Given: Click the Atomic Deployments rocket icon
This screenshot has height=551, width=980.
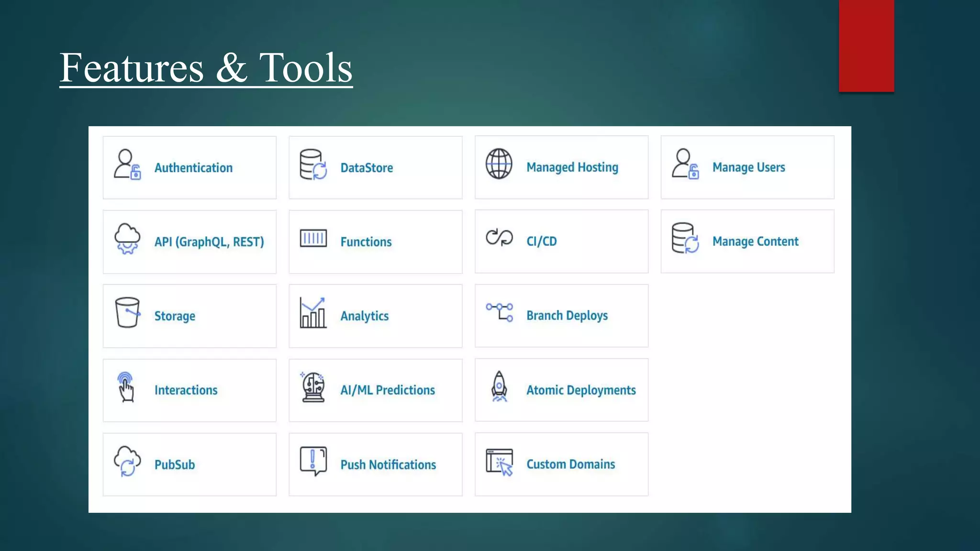Looking at the screenshot, I should [499, 386].
